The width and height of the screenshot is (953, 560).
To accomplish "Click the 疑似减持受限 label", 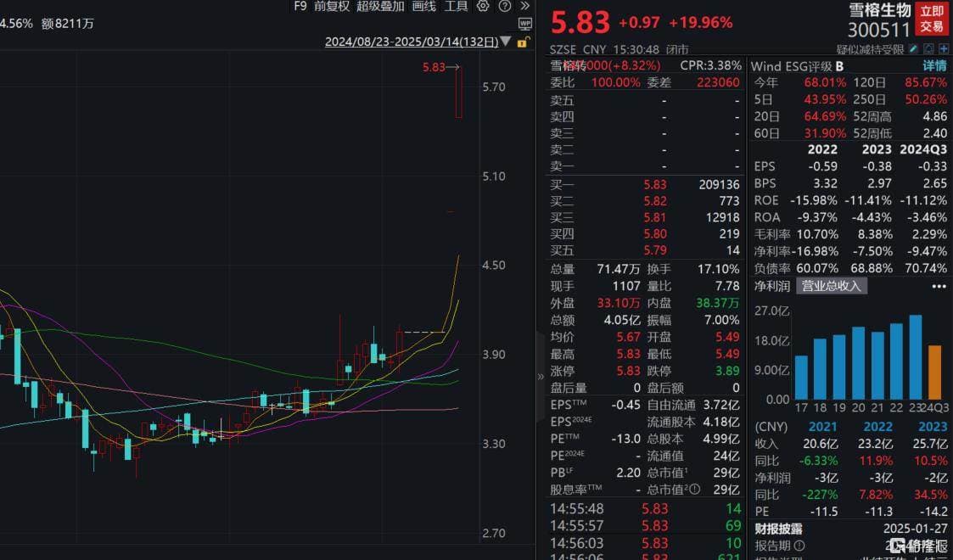I will (x=871, y=50).
